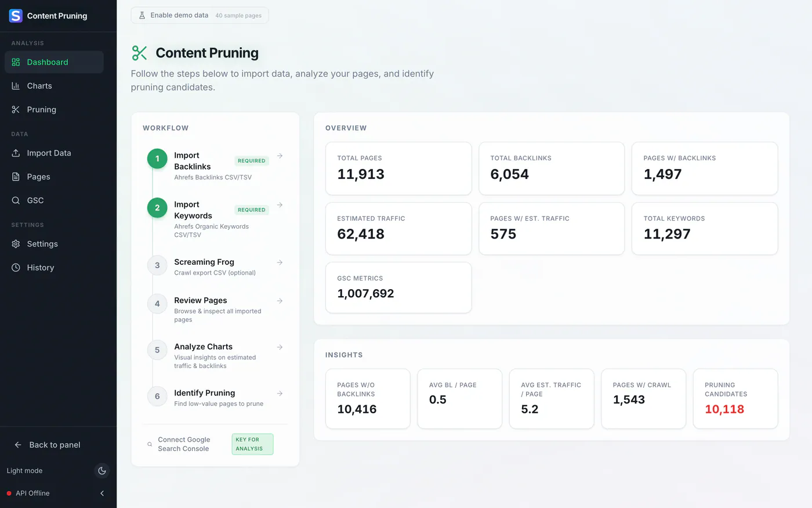Click the Pruning Candidates insight card
Viewport: 812px width, 508px height.
[735, 399]
